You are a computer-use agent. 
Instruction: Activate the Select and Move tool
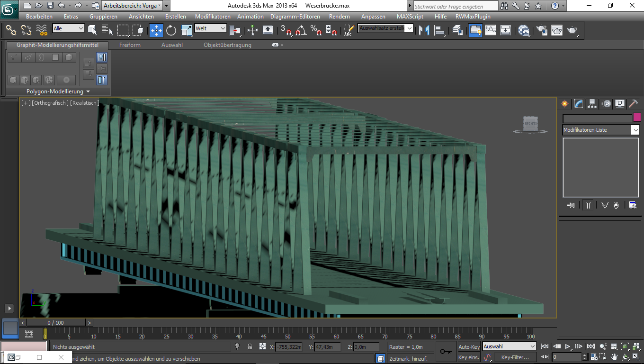156,30
